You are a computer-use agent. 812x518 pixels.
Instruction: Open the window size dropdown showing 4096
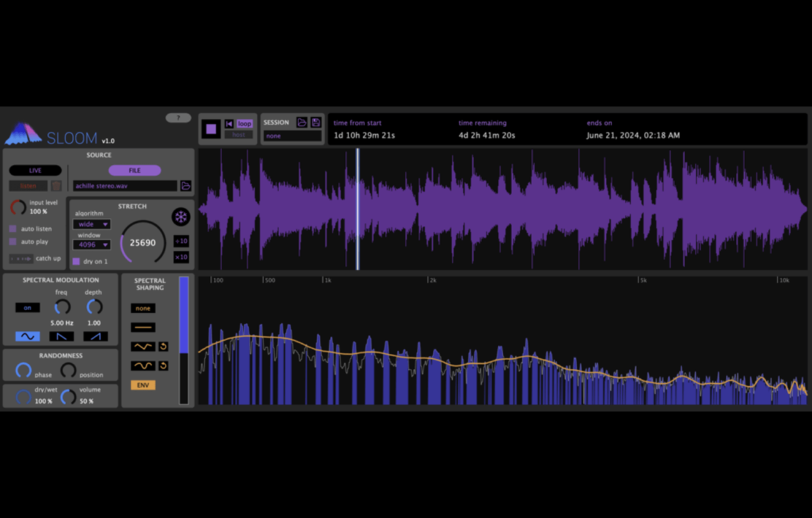92,245
